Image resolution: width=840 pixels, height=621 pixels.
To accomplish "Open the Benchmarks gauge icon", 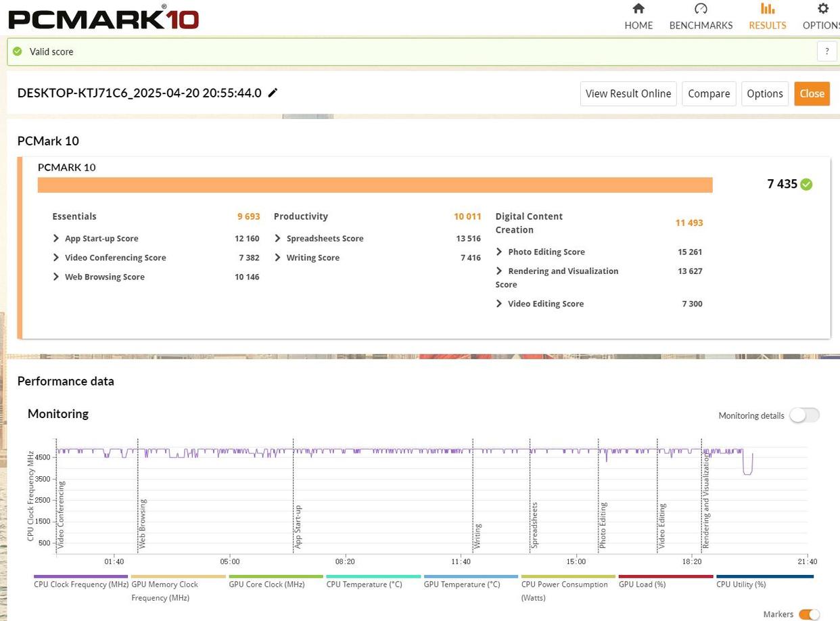I will point(701,9).
